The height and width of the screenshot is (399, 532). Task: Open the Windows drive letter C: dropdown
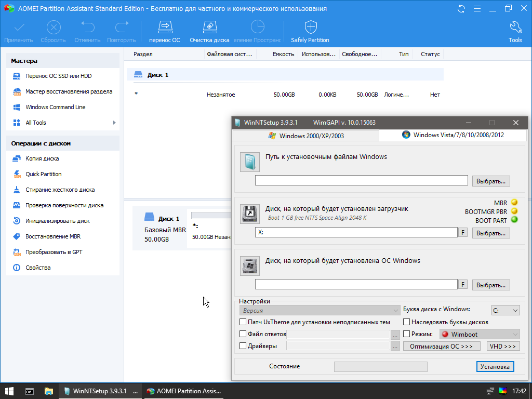pyautogui.click(x=506, y=311)
